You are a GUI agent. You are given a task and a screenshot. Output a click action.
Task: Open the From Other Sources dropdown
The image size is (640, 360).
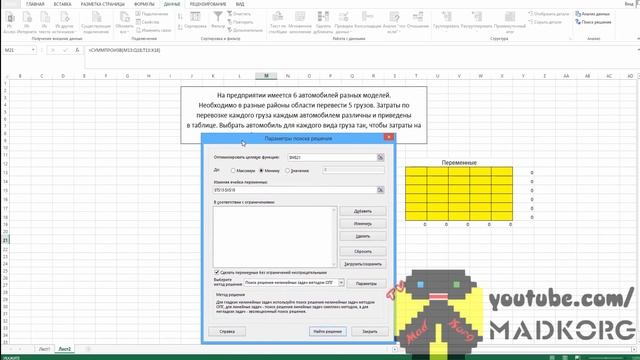pyautogui.click(x=64, y=22)
